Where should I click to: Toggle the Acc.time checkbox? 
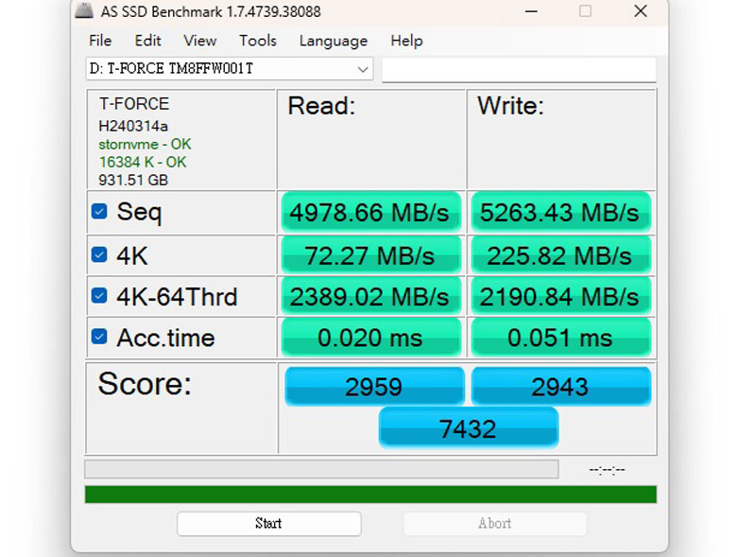[99, 337]
